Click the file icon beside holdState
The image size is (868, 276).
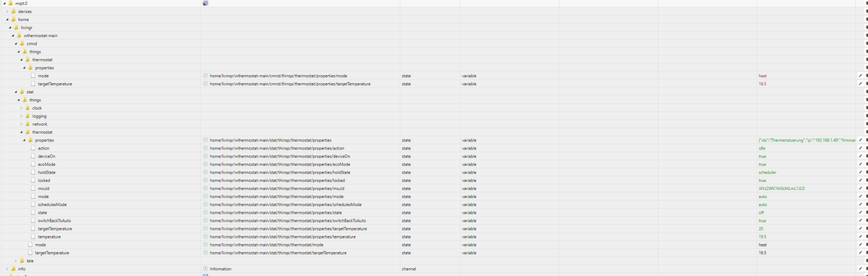click(33, 172)
